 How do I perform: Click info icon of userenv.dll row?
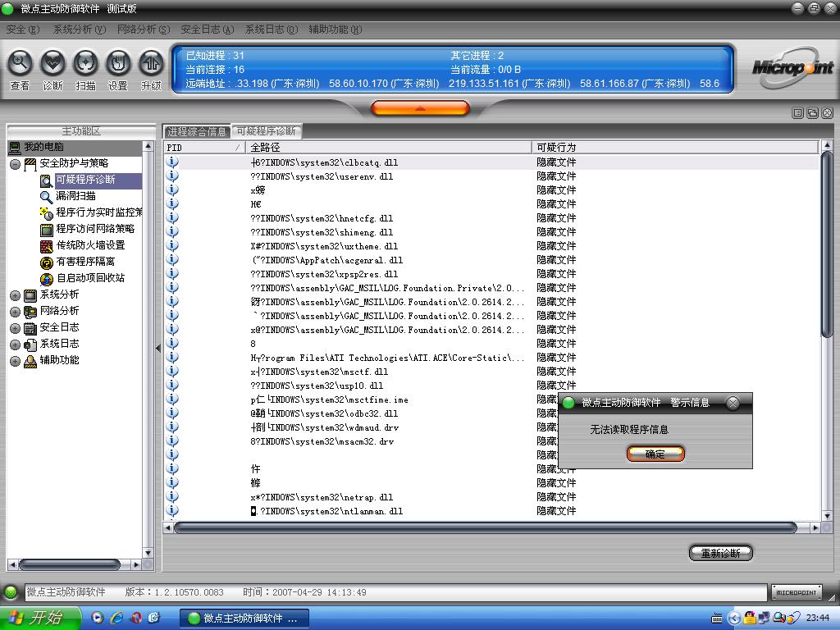[x=172, y=176]
